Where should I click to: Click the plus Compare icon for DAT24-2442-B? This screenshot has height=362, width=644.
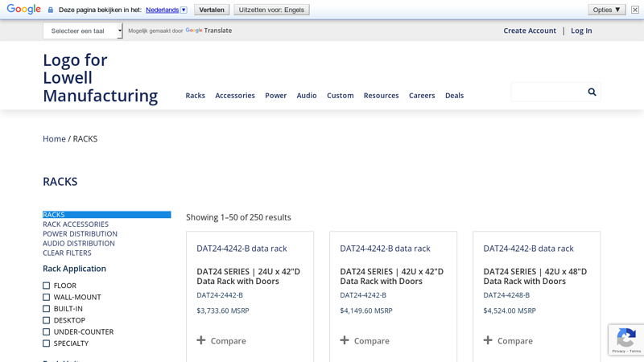(201, 340)
